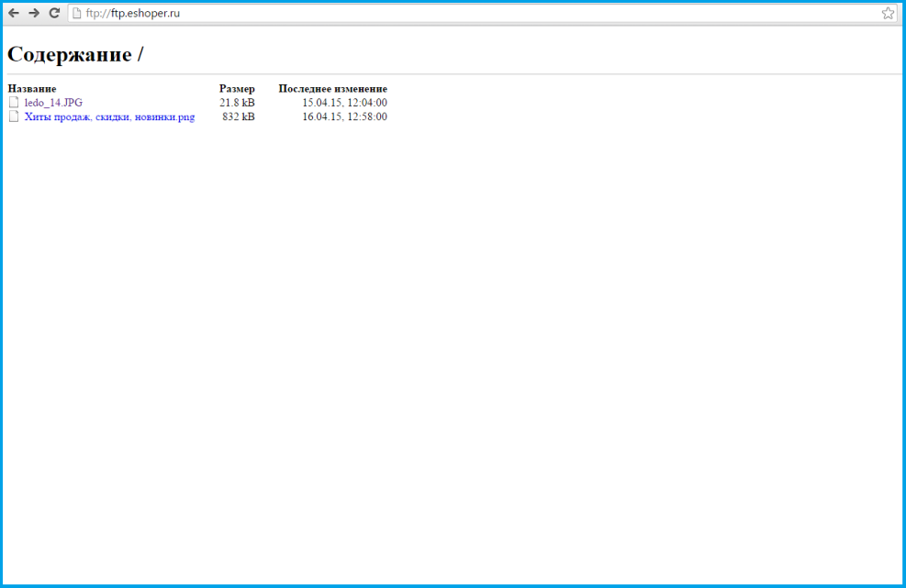This screenshot has height=588, width=906.
Task: Go back using the browser back arrow
Action: (14, 13)
